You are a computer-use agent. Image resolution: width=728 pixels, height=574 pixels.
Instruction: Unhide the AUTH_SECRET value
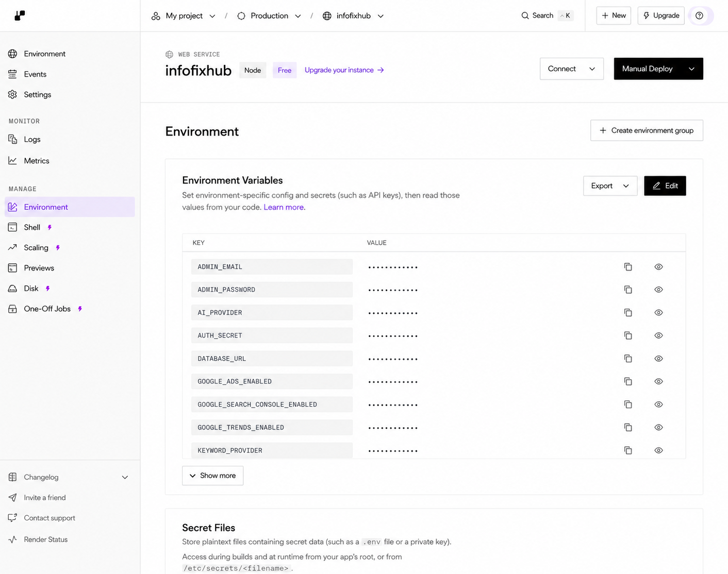pyautogui.click(x=658, y=335)
